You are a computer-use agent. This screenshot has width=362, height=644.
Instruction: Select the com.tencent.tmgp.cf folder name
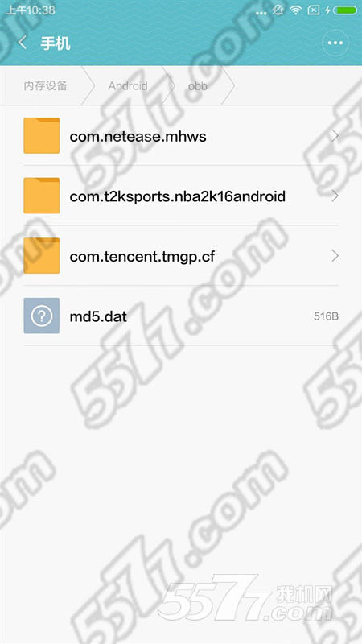click(x=142, y=257)
